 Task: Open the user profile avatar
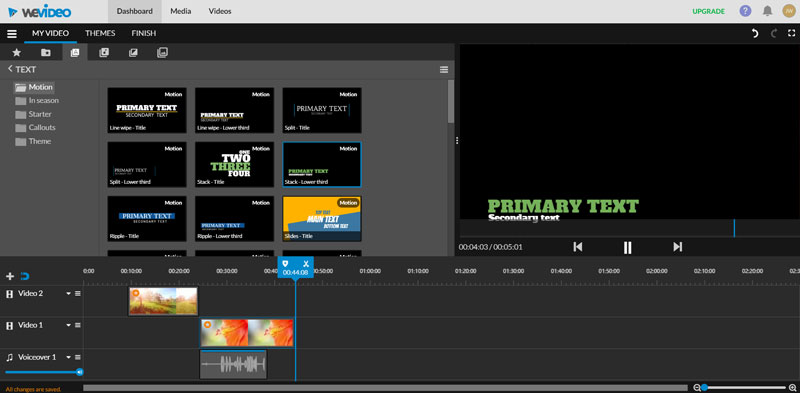tap(788, 11)
